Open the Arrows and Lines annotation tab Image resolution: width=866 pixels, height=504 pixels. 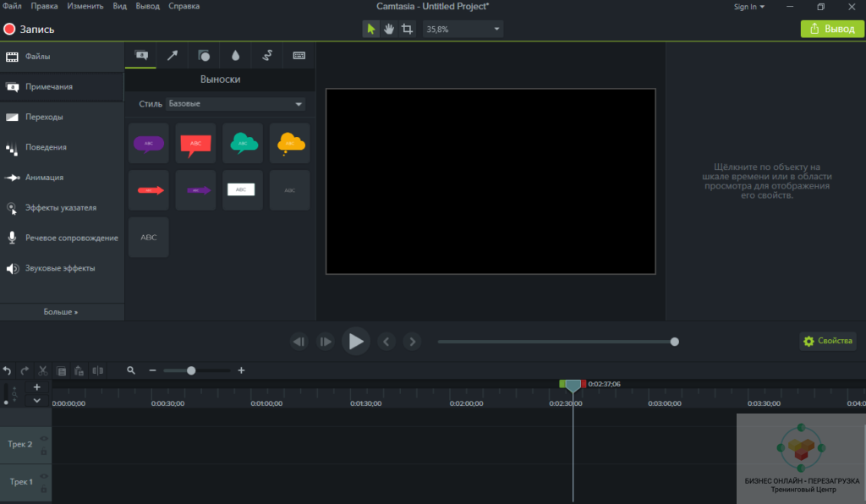point(172,56)
